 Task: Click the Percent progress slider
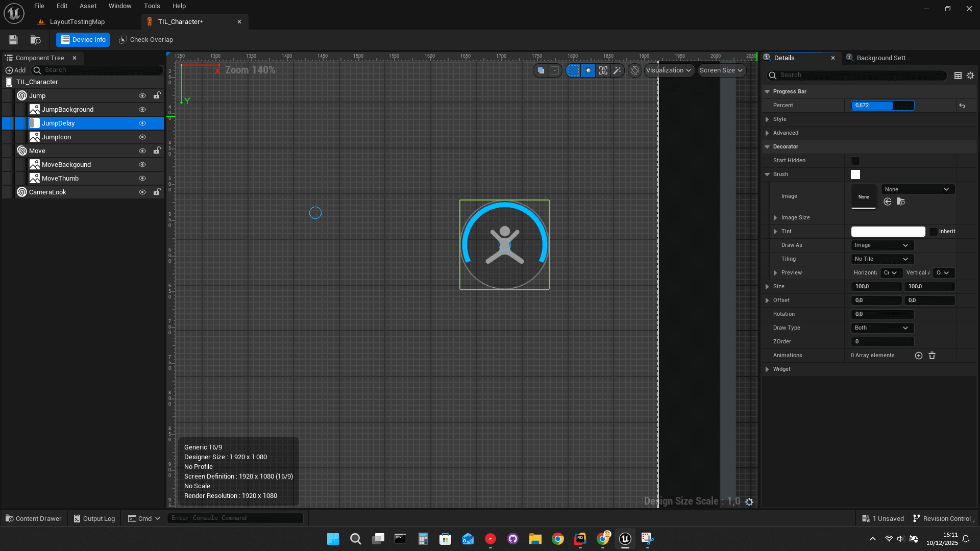[883, 106]
